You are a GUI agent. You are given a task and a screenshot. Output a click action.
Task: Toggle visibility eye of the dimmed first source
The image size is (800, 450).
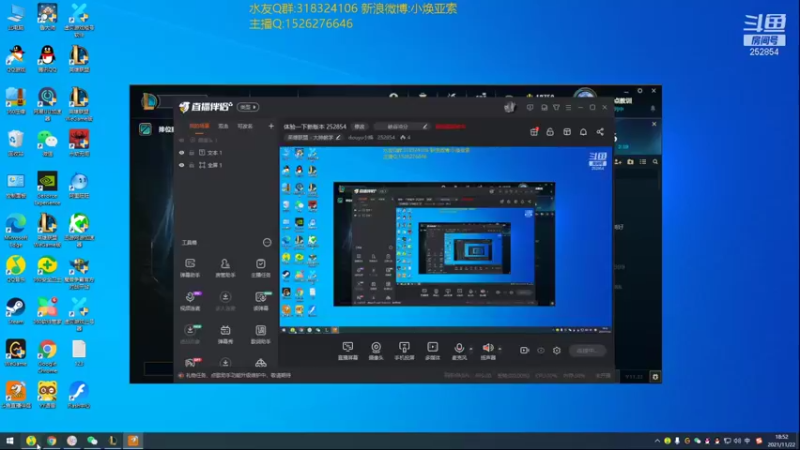pos(181,140)
